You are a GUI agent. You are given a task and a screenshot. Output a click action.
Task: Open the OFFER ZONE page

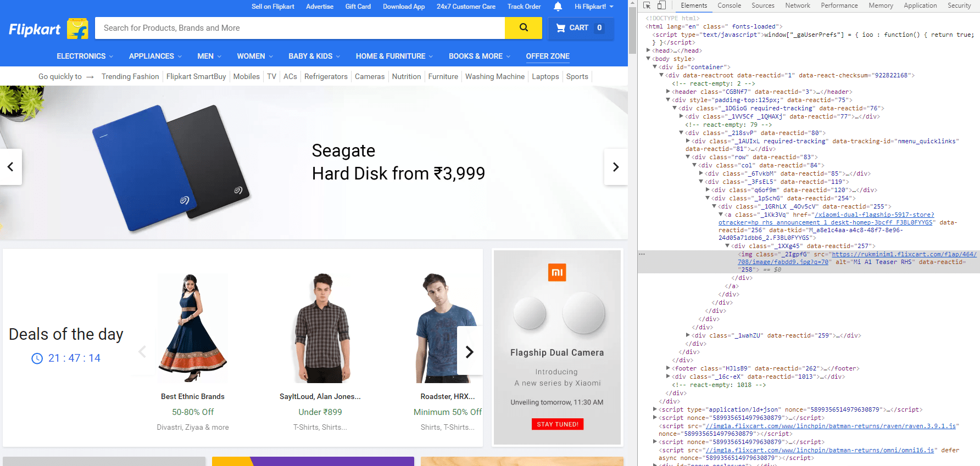coord(548,56)
